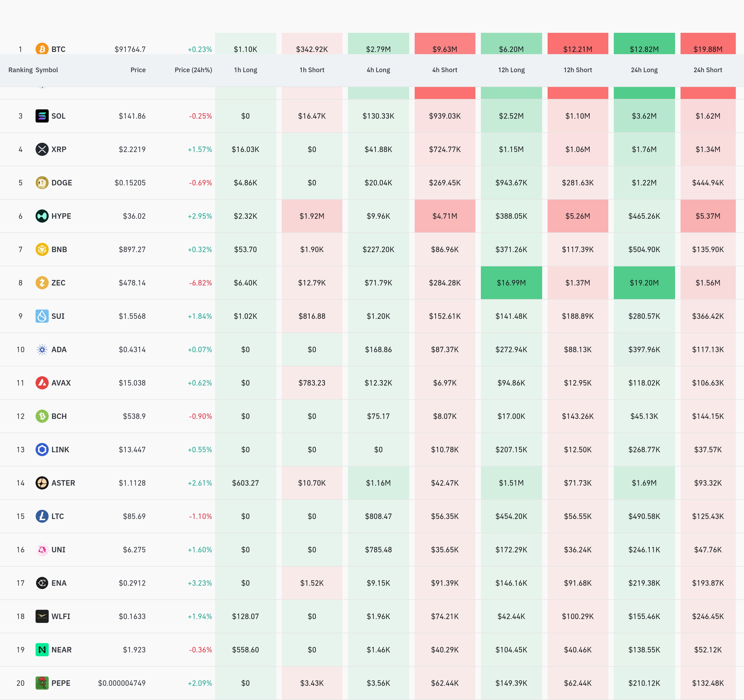The width and height of the screenshot is (744, 700).
Task: Click the Solana logo icon
Action: coord(42,116)
